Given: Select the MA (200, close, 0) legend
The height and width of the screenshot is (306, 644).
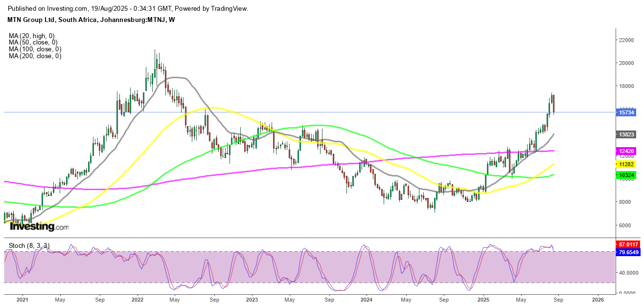Looking at the screenshot, I should tap(35, 56).
